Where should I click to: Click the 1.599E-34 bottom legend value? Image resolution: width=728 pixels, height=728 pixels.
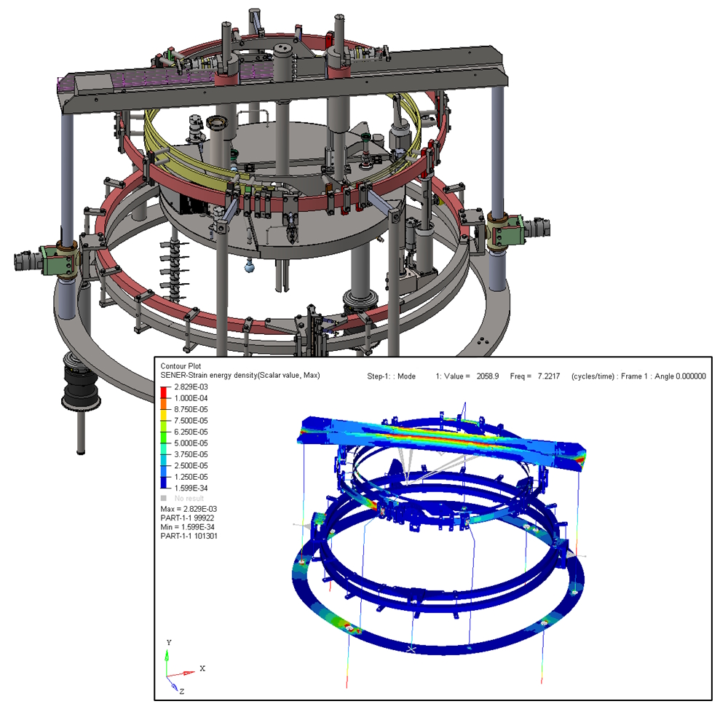click(190, 487)
